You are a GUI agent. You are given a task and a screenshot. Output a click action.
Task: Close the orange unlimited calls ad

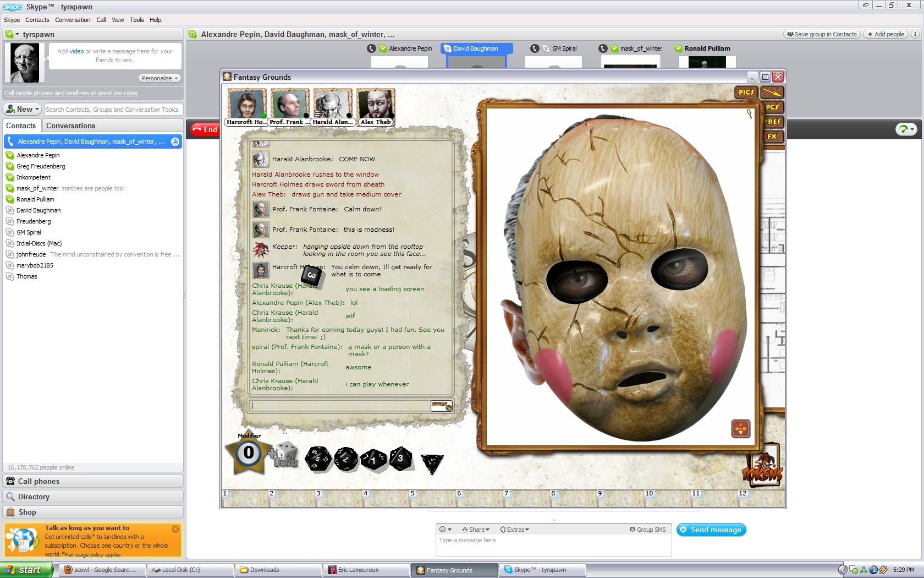[175, 529]
